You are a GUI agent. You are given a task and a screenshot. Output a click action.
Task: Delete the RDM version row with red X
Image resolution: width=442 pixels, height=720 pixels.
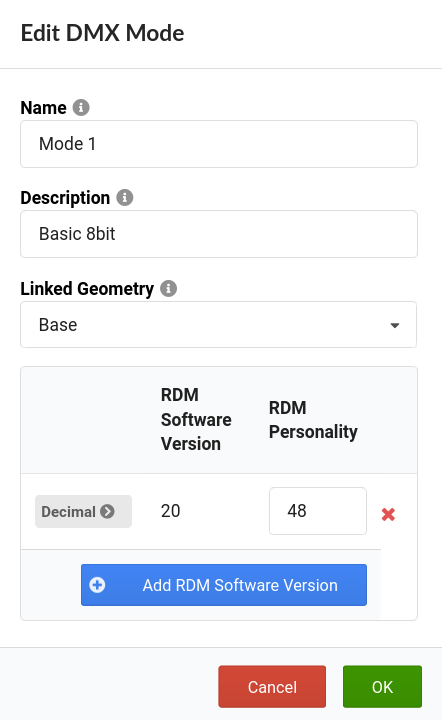[388, 514]
